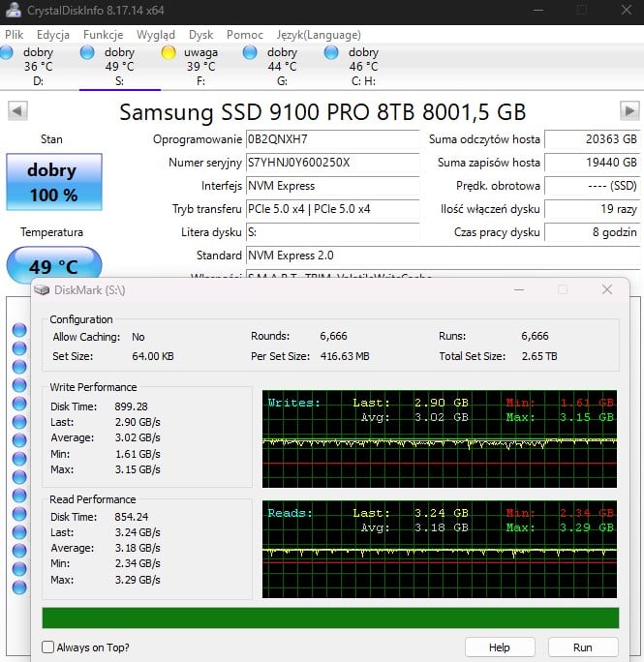644x662 pixels.
Task: Select yellow warning drive F: icon
Action: coord(169,52)
